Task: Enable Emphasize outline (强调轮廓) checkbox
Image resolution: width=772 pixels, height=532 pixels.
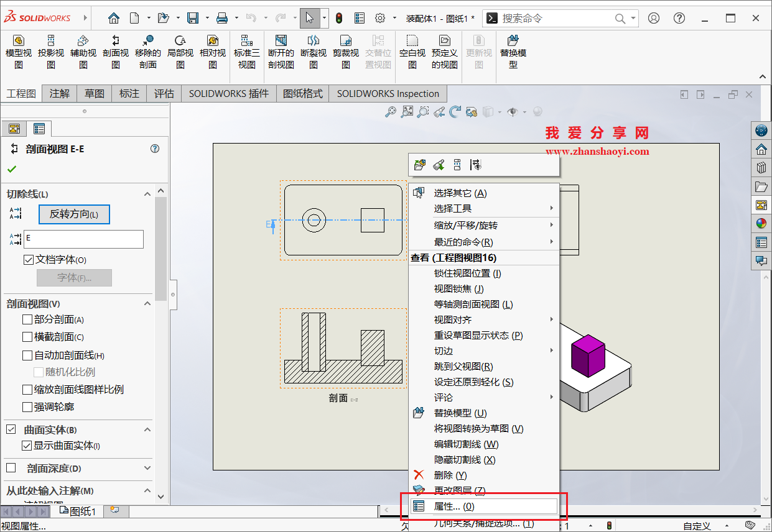Action: tap(27, 407)
